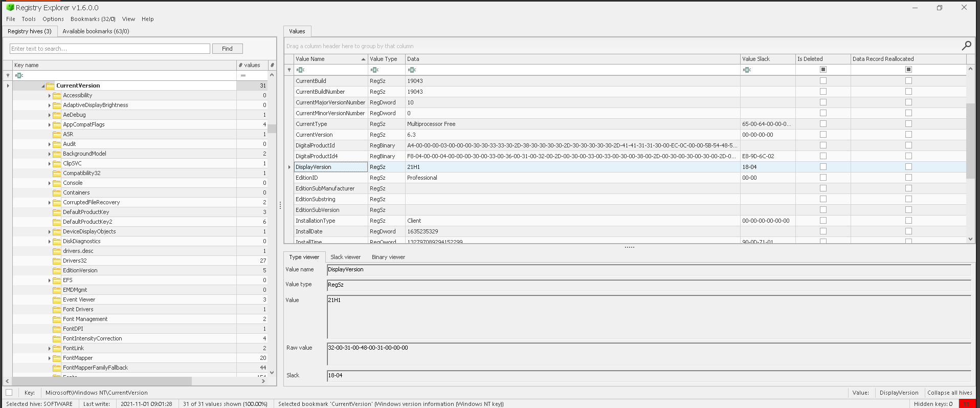Viewport: 980px width, 408px height.
Task: Switch to the Binary viewer tab
Action: [x=388, y=257]
